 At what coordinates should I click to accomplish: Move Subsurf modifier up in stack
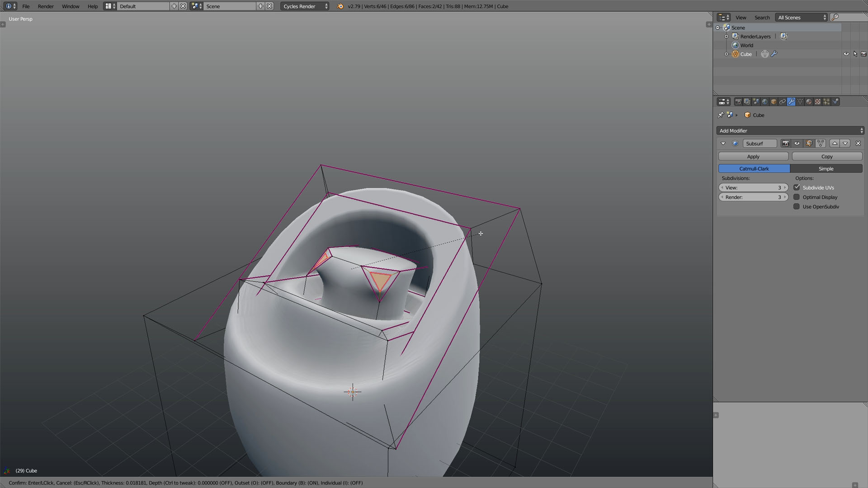[x=835, y=143]
